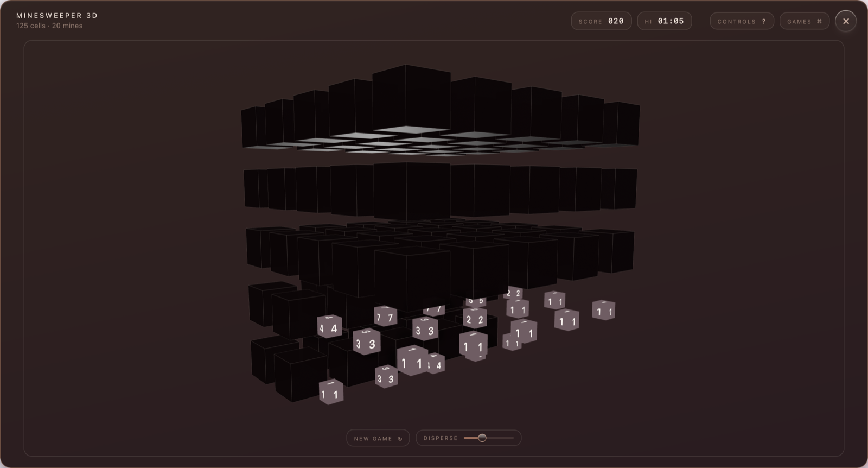The image size is (868, 468).
Task: Select the revealed cube showing 5
Action: pos(476,300)
